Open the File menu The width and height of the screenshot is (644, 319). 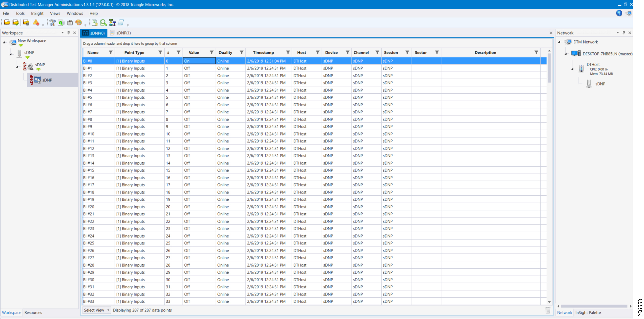(x=6, y=13)
